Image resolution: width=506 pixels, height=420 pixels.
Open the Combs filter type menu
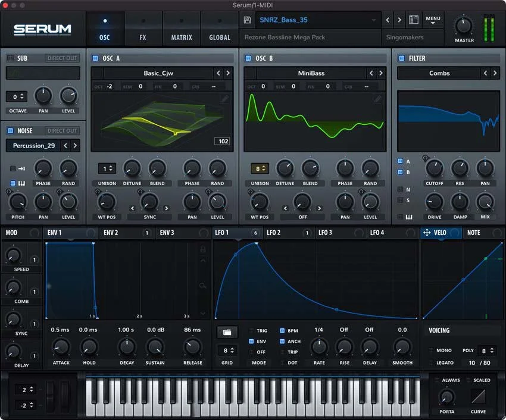[x=439, y=73]
